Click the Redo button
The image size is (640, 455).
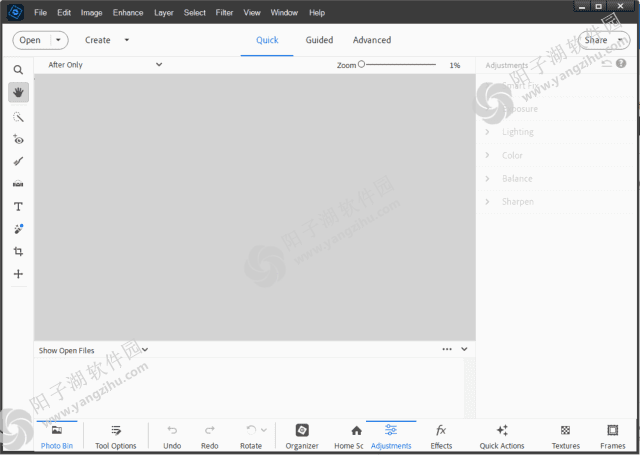pyautogui.click(x=210, y=437)
